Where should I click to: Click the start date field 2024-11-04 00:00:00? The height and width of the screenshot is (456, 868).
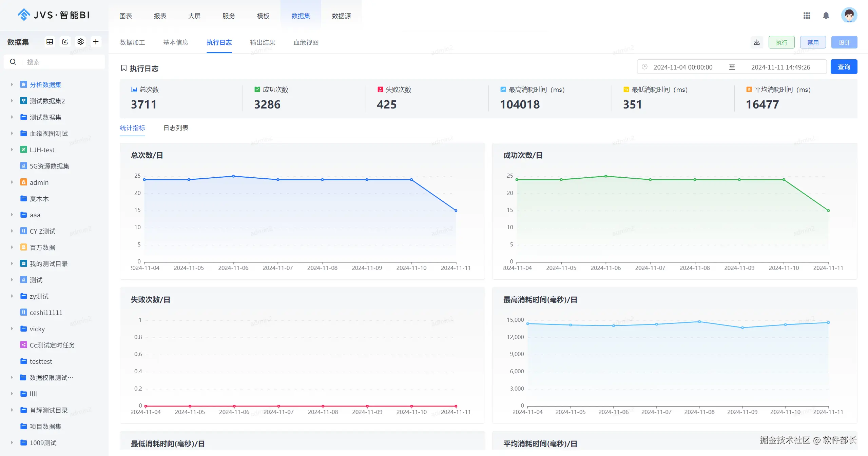point(683,67)
